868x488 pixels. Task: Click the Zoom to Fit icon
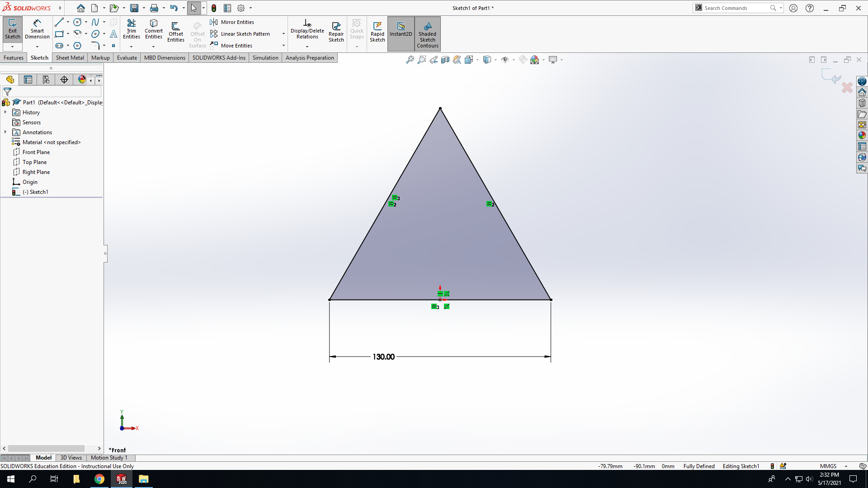[410, 60]
